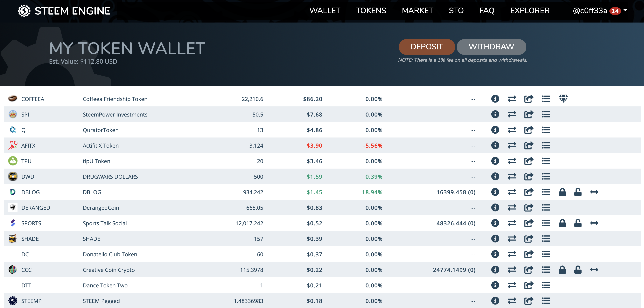The image size is (644, 308).
Task: Open the EXPLORER nav item
Action: click(x=530, y=10)
